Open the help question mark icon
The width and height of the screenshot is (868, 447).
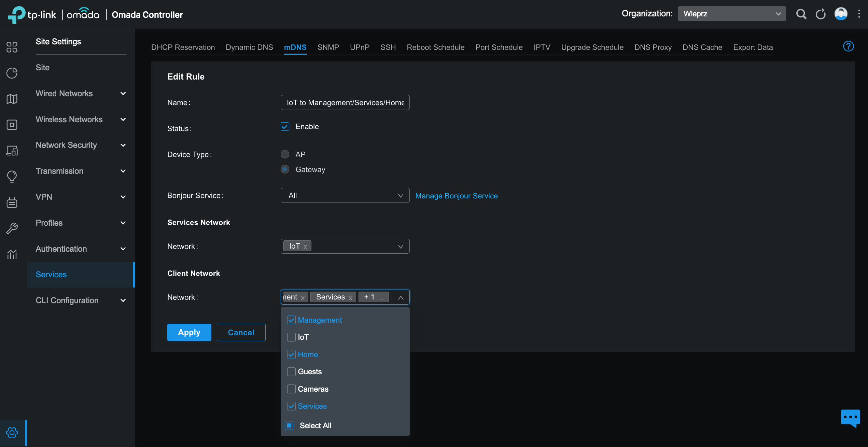(849, 46)
